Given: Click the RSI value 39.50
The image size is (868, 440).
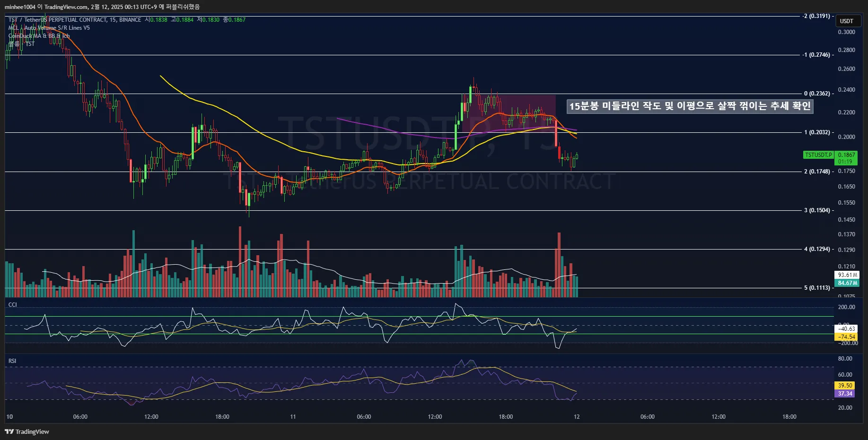Looking at the screenshot, I should pyautogui.click(x=845, y=386).
